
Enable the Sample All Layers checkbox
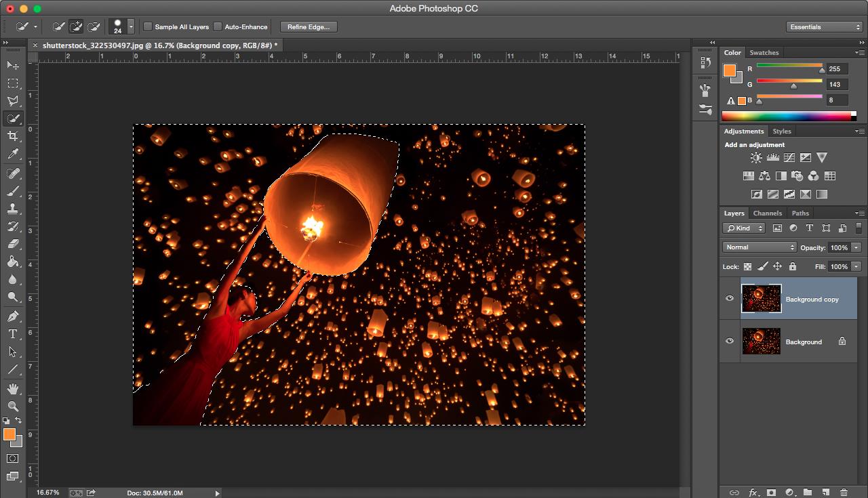149,27
